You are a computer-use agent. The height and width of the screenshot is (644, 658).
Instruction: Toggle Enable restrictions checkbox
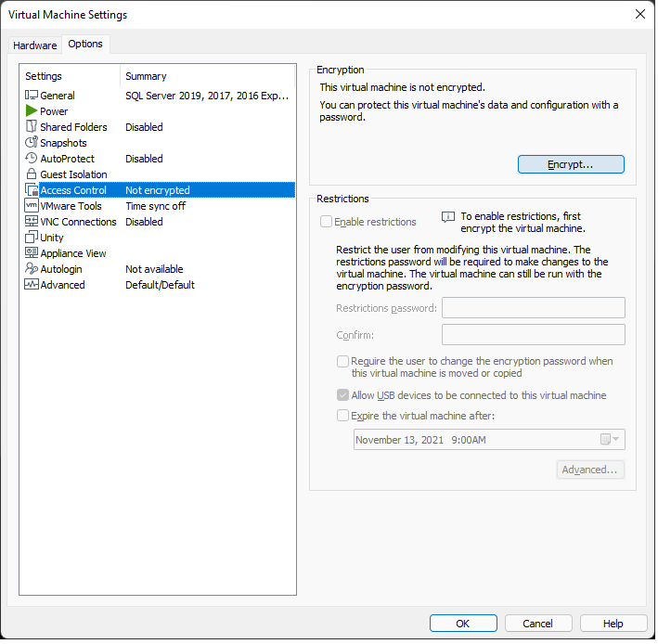tap(327, 223)
